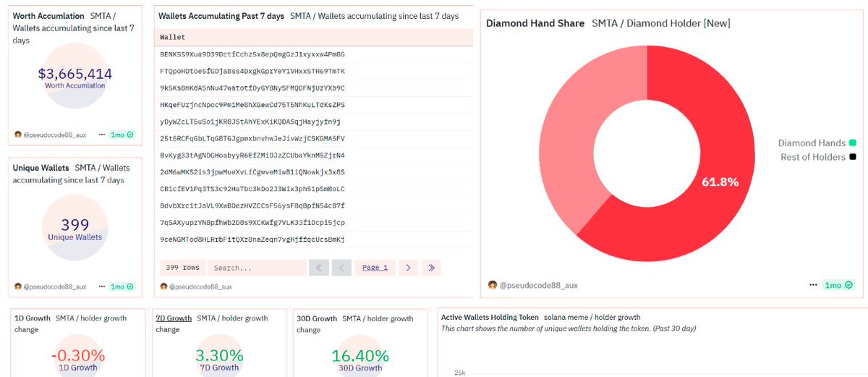Click the $3,665,414 worth value
Image resolution: width=868 pixels, height=377 pixels.
click(75, 73)
